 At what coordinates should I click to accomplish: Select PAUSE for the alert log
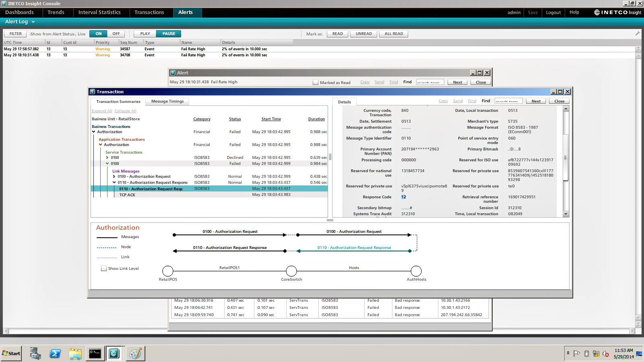point(169,34)
